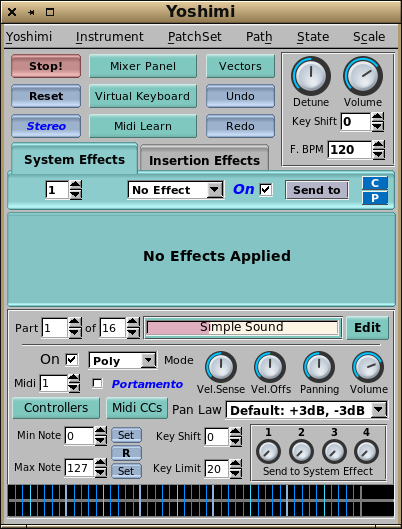The width and height of the screenshot is (402, 529).
Task: Click the Reset button
Action: pyautogui.click(x=46, y=96)
